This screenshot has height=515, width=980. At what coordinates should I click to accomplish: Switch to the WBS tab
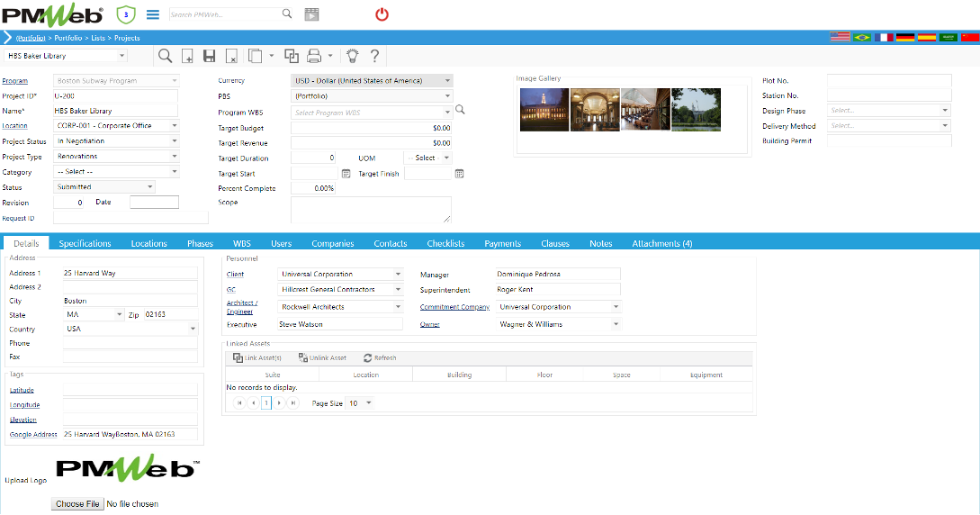pos(242,244)
